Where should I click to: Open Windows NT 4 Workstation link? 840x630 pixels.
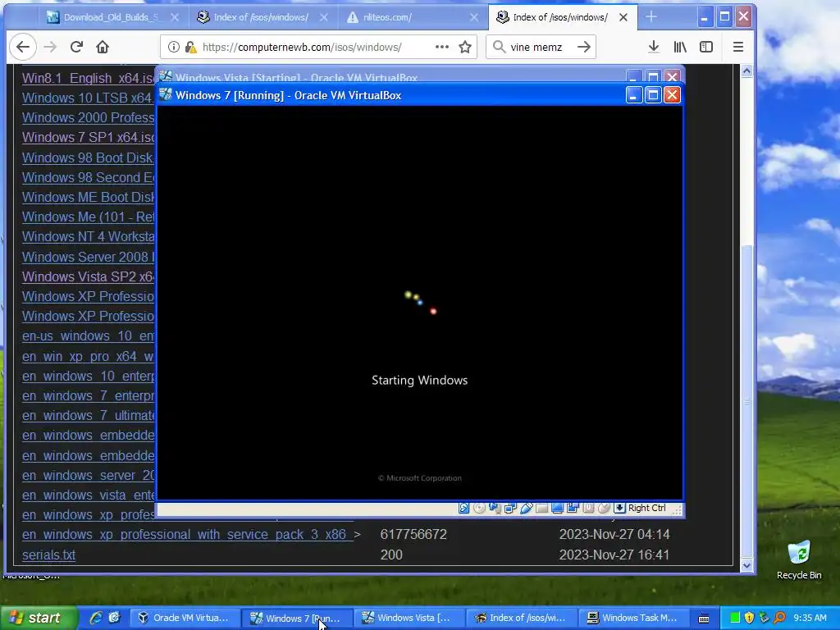tap(89, 237)
